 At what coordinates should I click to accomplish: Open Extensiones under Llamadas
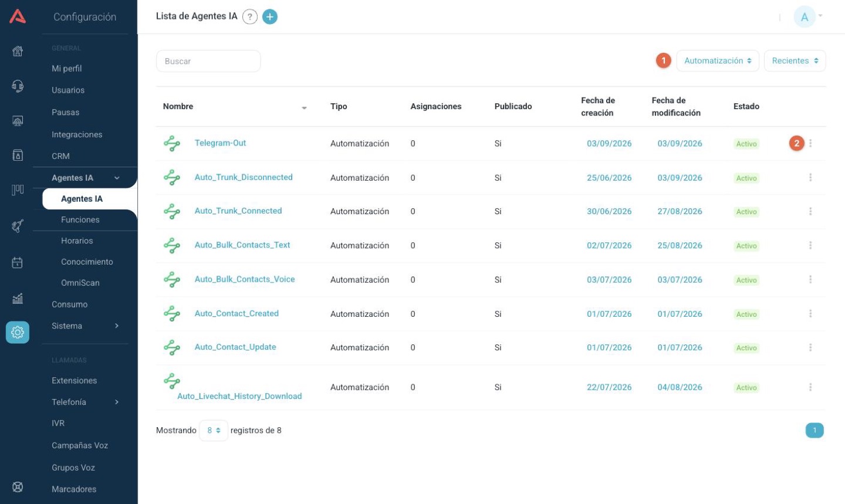pyautogui.click(x=74, y=380)
